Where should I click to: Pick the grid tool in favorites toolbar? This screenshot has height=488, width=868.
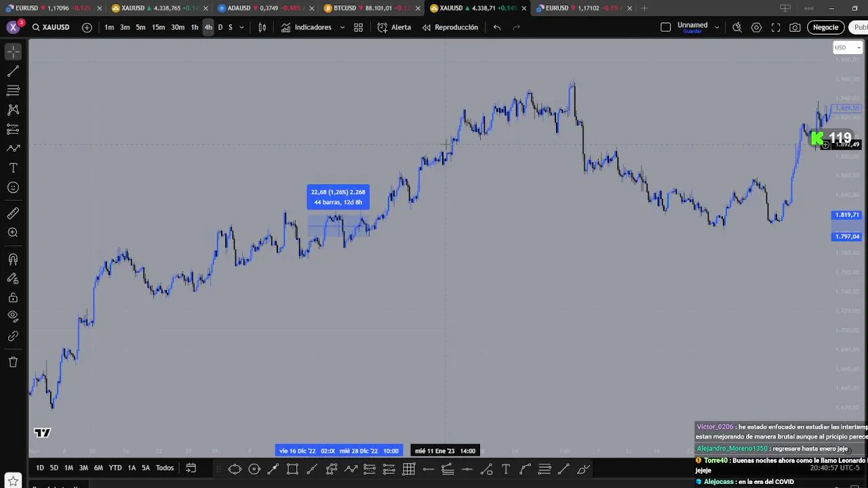[409, 469]
